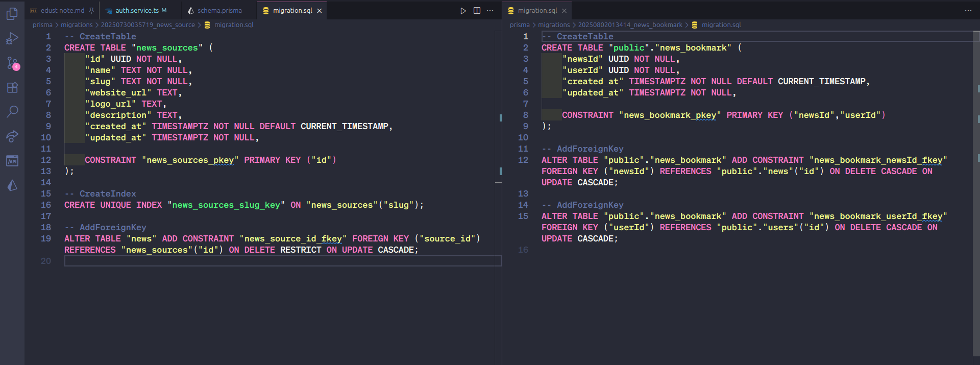Click 'migration.sql' in the right breadcrumb

pos(721,25)
